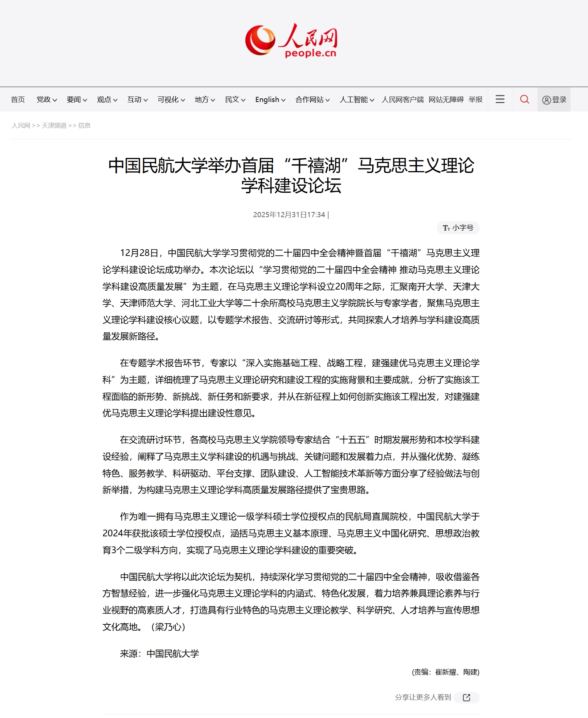Open the hamburger menu icon
The height and width of the screenshot is (718, 588).
pos(500,99)
